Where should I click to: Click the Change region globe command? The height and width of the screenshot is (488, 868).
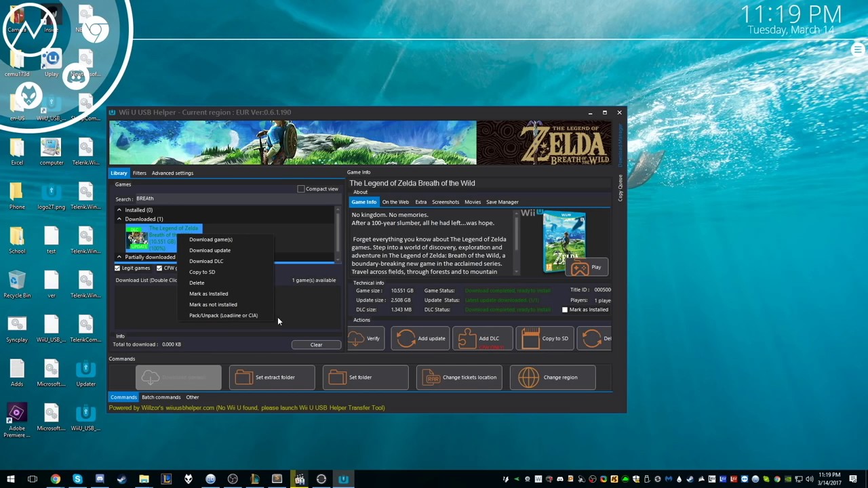[553, 378]
